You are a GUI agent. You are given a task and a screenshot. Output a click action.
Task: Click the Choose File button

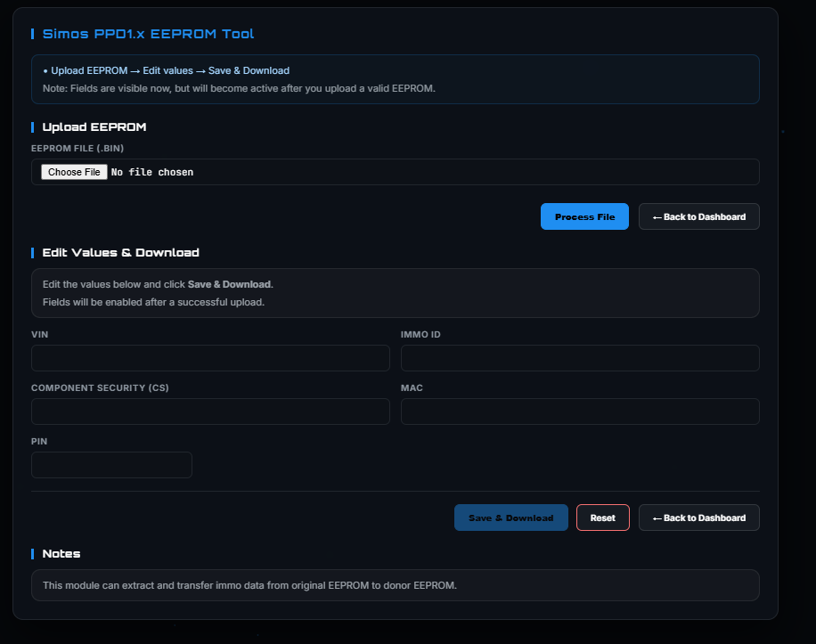74,172
